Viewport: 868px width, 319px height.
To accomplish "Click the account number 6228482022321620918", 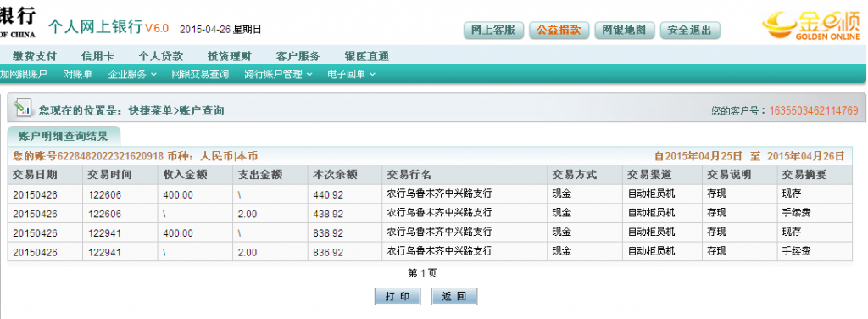I will tap(110, 156).
